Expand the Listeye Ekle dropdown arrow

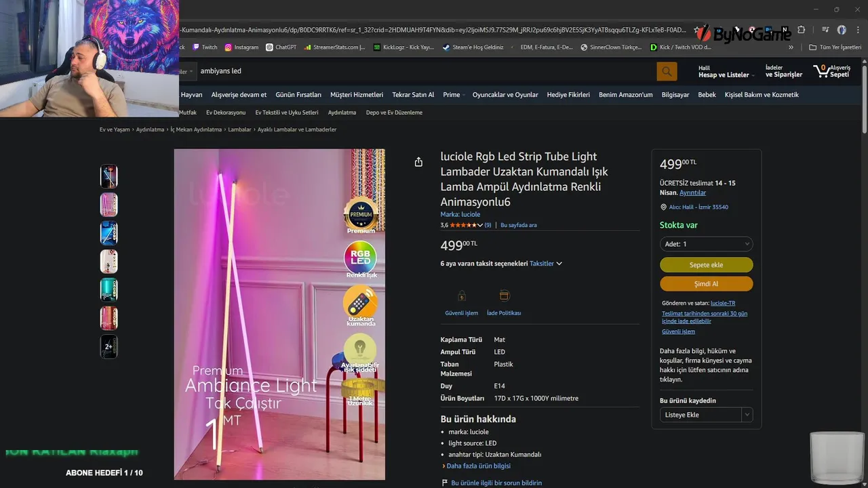pos(747,415)
